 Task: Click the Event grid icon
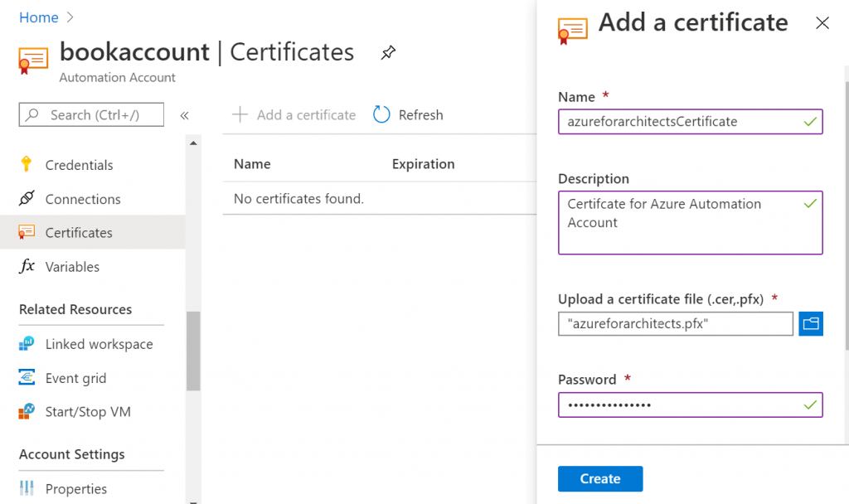[x=27, y=378]
